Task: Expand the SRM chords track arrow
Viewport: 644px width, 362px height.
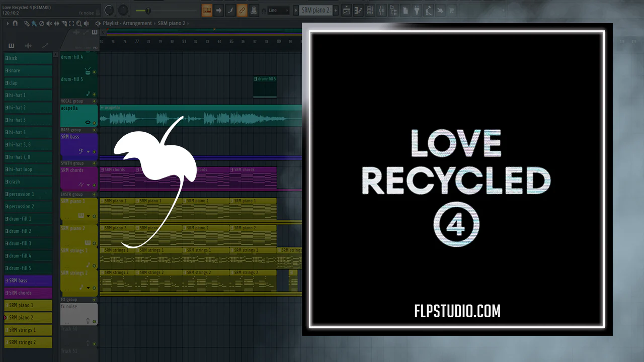Action: (x=89, y=185)
